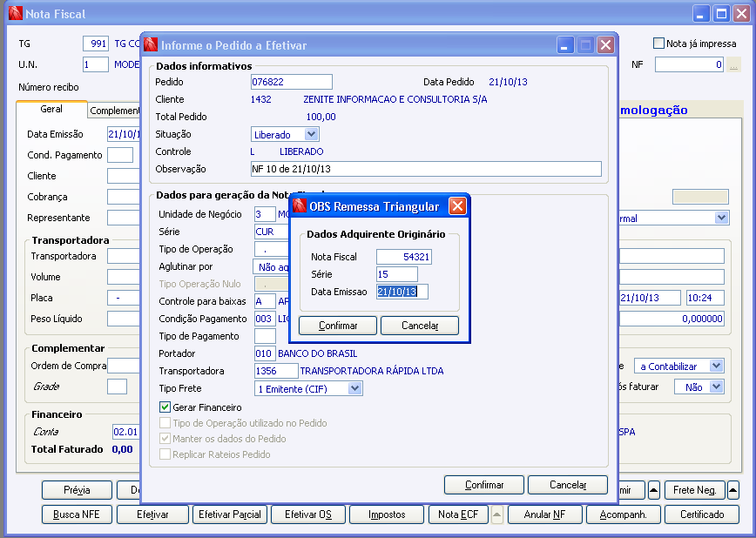This screenshot has height=538, width=756.
Task: Click the ellipsis button beside the NF field
Action: point(734,64)
